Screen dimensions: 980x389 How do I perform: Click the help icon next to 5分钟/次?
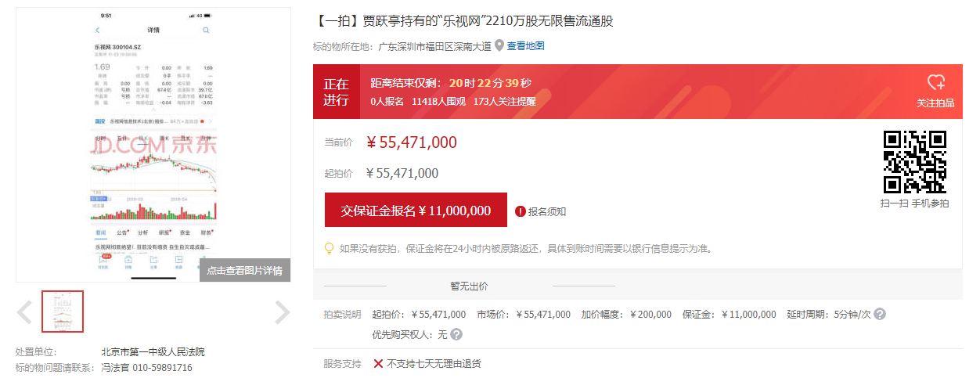pos(880,314)
